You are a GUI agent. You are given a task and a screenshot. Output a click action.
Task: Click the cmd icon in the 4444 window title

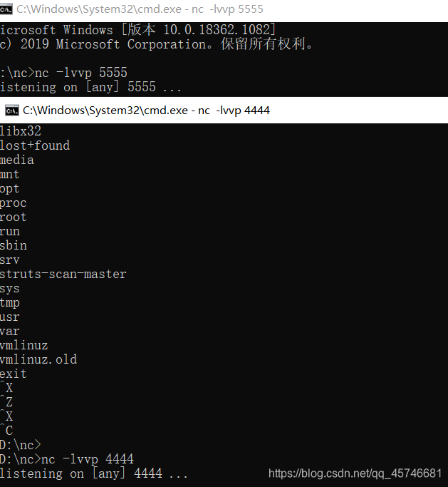tap(12, 111)
